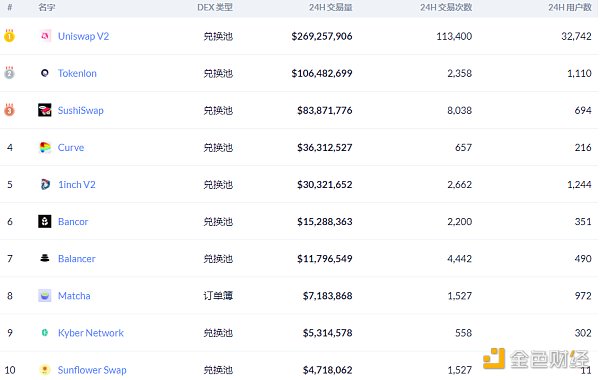
Task: Click the Curve rainbow logo icon
Action: 45,147
